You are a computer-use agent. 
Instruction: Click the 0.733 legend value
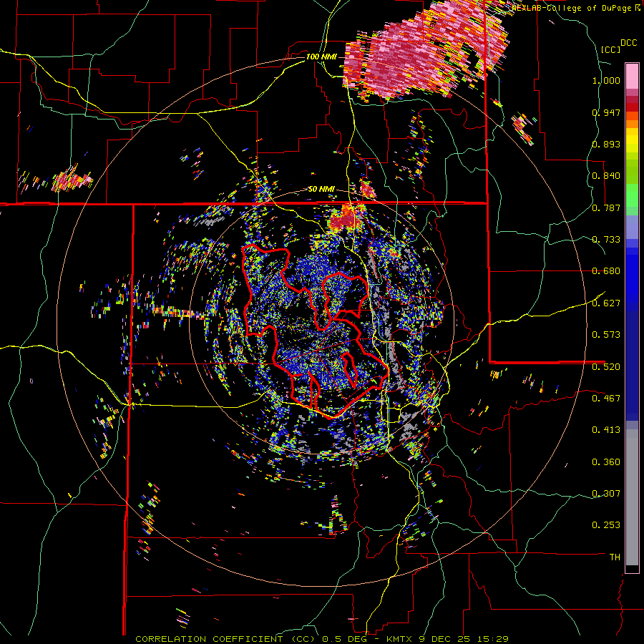pos(606,240)
